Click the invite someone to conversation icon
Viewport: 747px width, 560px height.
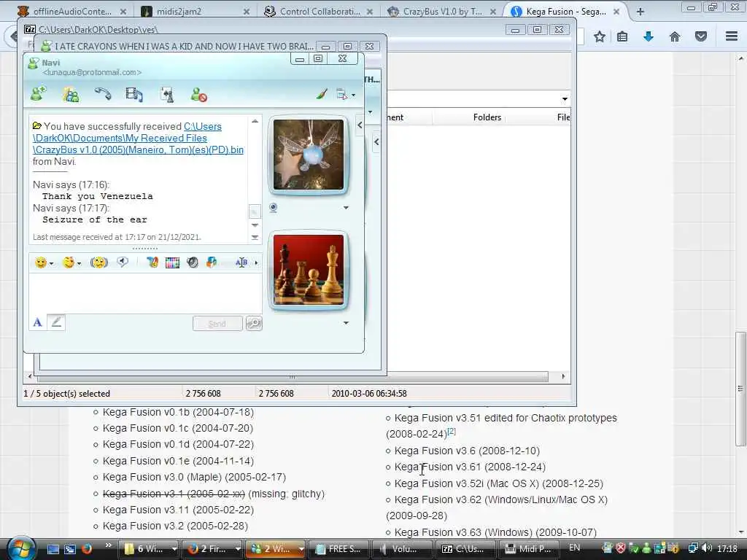pyautogui.click(x=39, y=94)
